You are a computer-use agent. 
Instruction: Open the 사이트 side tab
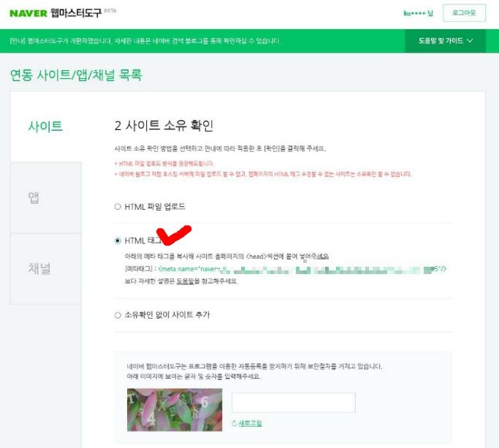coord(45,126)
